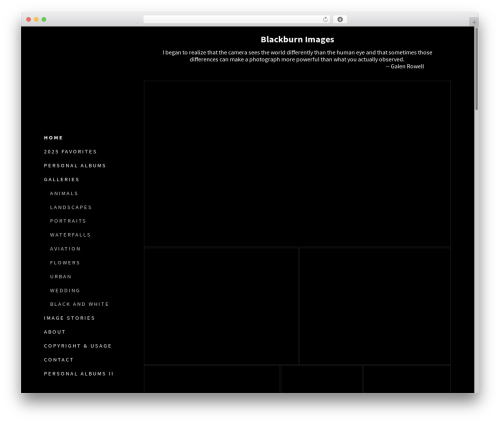Open the Wedding gallery
Image resolution: width=500 pixels, height=423 pixels.
[x=65, y=291]
